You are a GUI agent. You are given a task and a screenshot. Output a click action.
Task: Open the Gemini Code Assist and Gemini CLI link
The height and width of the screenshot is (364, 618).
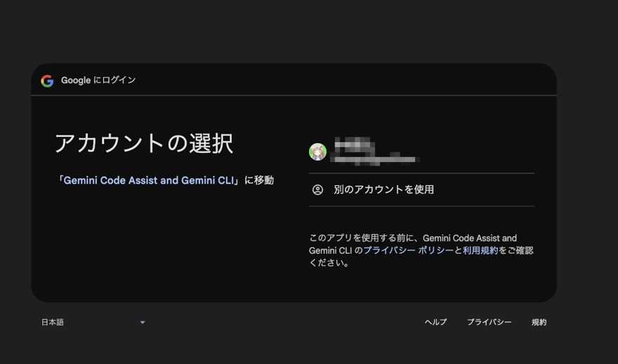click(148, 180)
